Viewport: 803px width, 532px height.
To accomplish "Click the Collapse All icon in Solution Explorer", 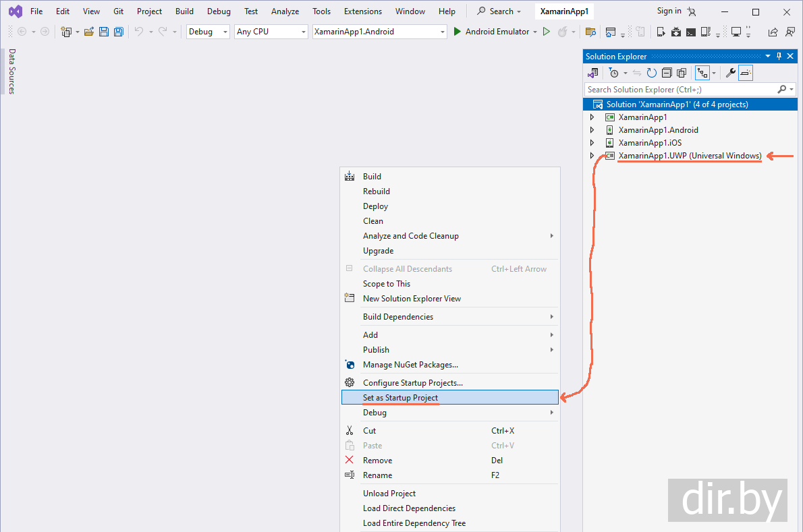I will [x=667, y=73].
